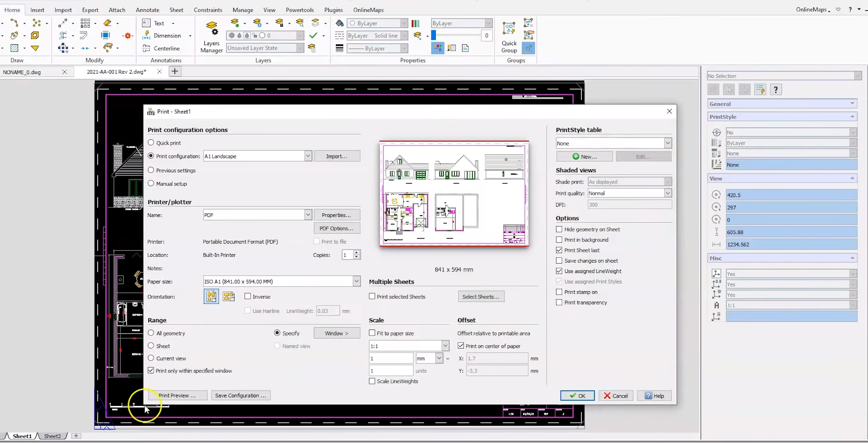868x443 pixels.
Task: Choose portrait orientation in print dialog
Action: (x=211, y=296)
